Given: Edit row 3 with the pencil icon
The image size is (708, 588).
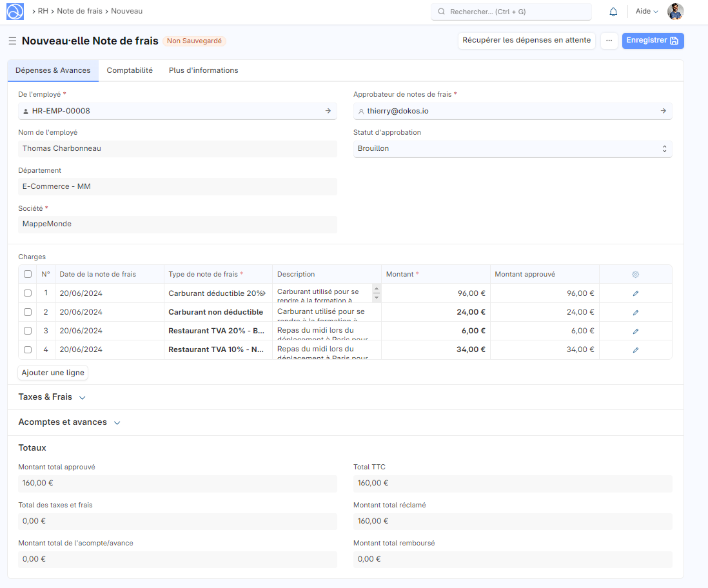Looking at the screenshot, I should [635, 331].
